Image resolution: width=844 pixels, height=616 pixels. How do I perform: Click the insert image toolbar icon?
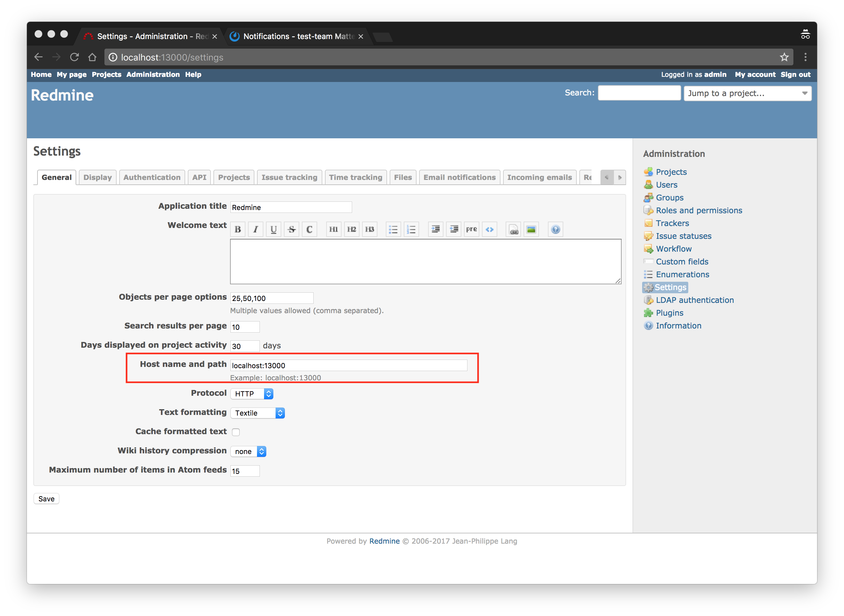click(531, 229)
